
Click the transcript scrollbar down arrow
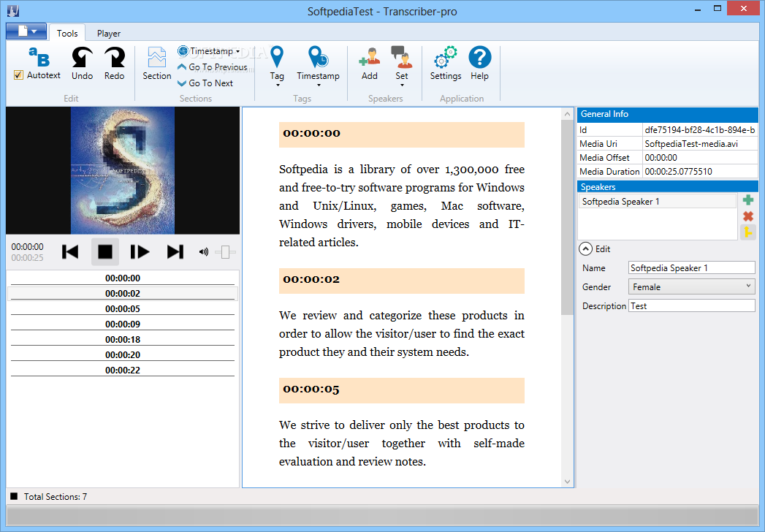pyautogui.click(x=567, y=482)
